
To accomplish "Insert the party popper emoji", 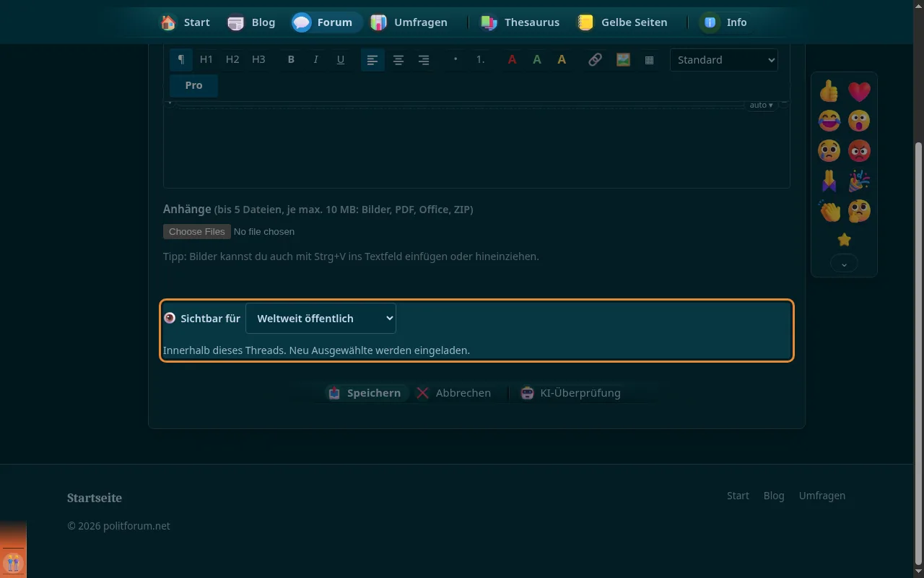I will [x=859, y=181].
